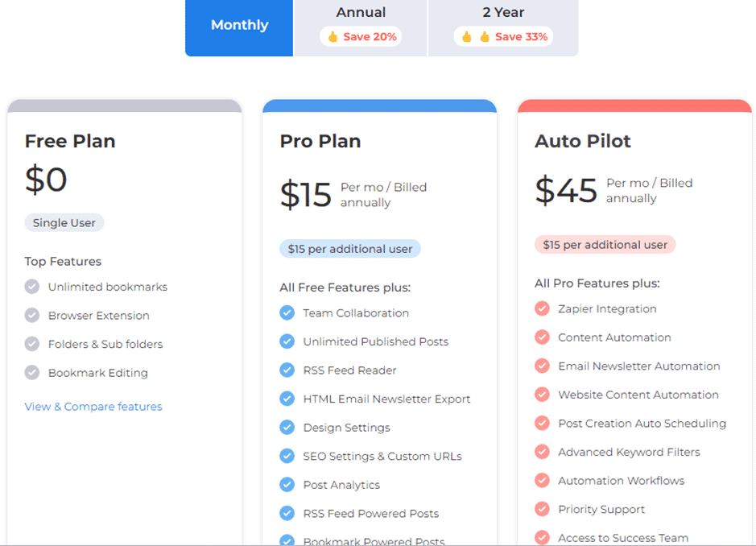Click blue checkmark next to Team Collaboration
The width and height of the screenshot is (756, 546).
click(x=287, y=312)
